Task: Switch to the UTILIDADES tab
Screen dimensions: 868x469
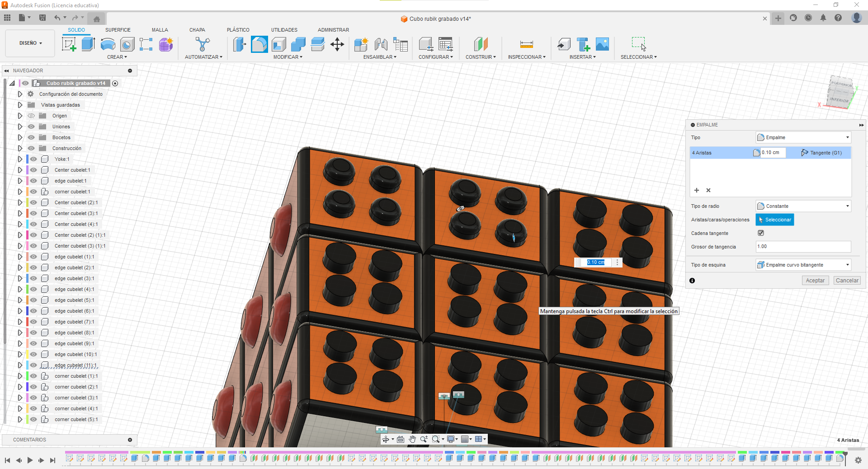Action: [x=284, y=30]
